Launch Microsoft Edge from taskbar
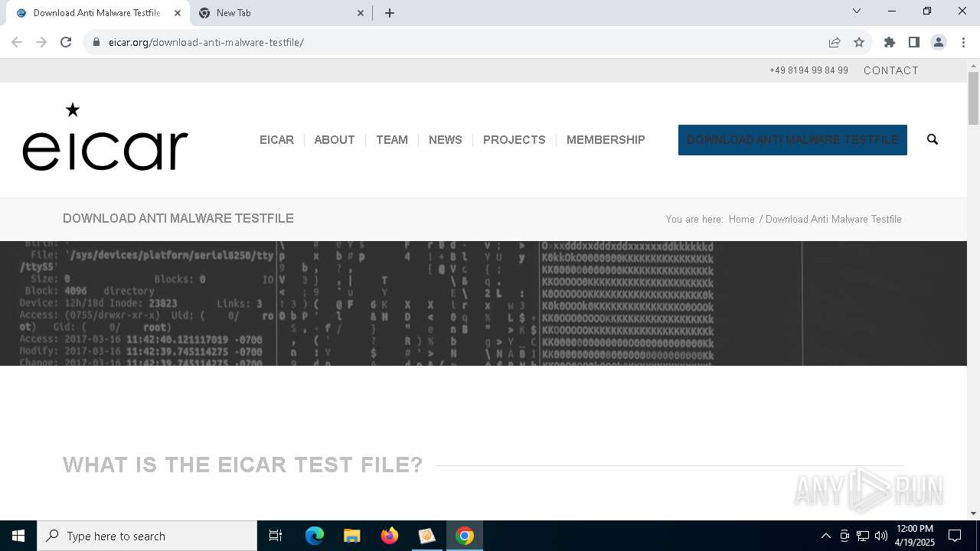The width and height of the screenshot is (980, 551). coord(315,536)
